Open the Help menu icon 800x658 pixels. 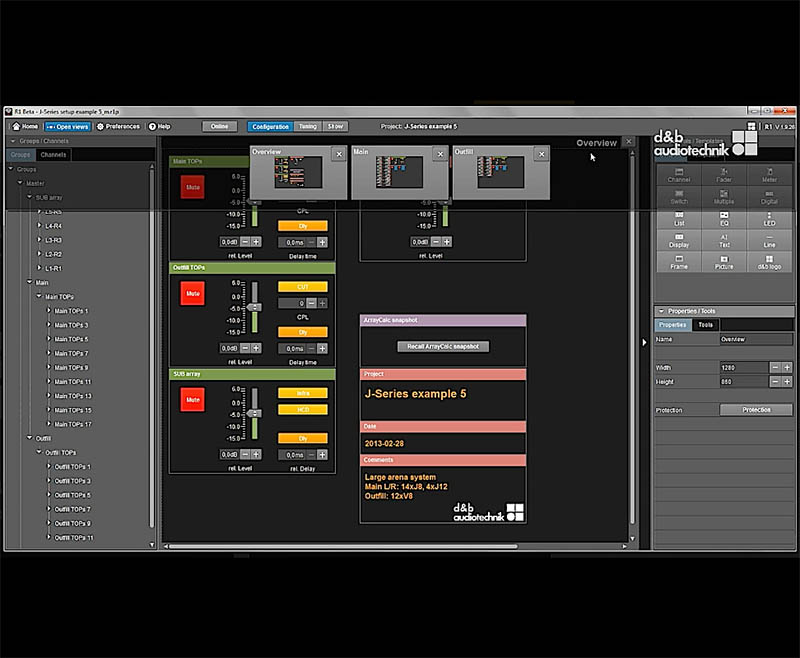[159, 126]
